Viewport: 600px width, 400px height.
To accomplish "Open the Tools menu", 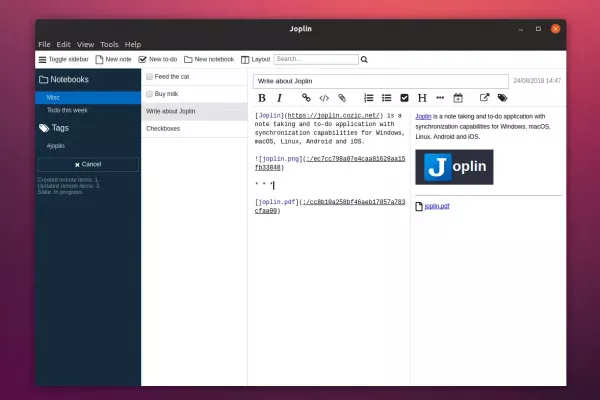I will (109, 45).
